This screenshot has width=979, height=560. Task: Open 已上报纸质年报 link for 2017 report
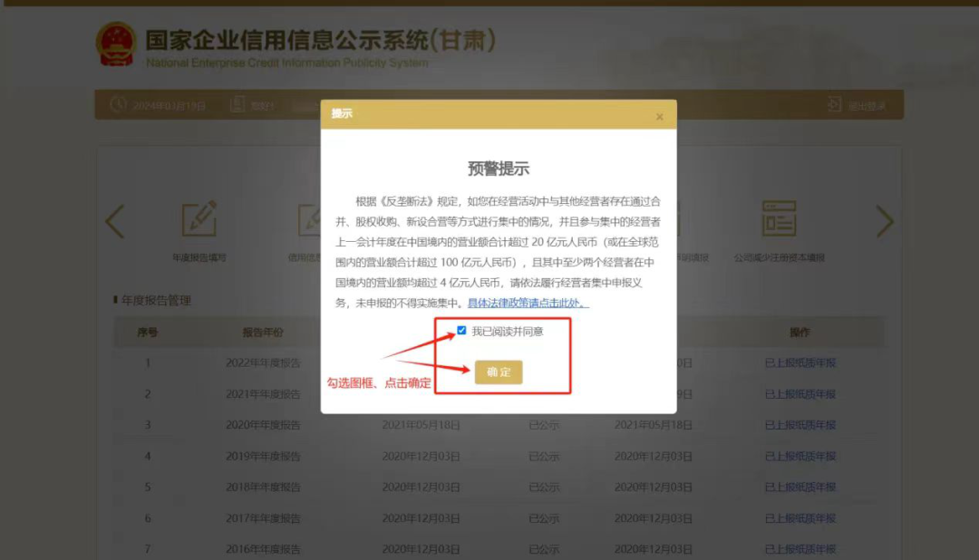(800, 518)
